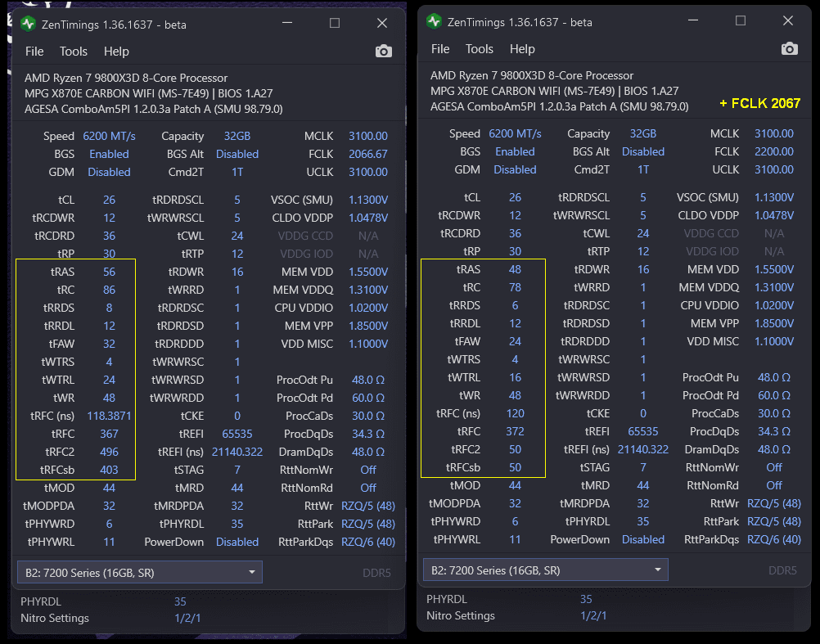Expand the B2 memory module dropdown in left window
Viewport: 820px width, 644px height.
[139, 572]
